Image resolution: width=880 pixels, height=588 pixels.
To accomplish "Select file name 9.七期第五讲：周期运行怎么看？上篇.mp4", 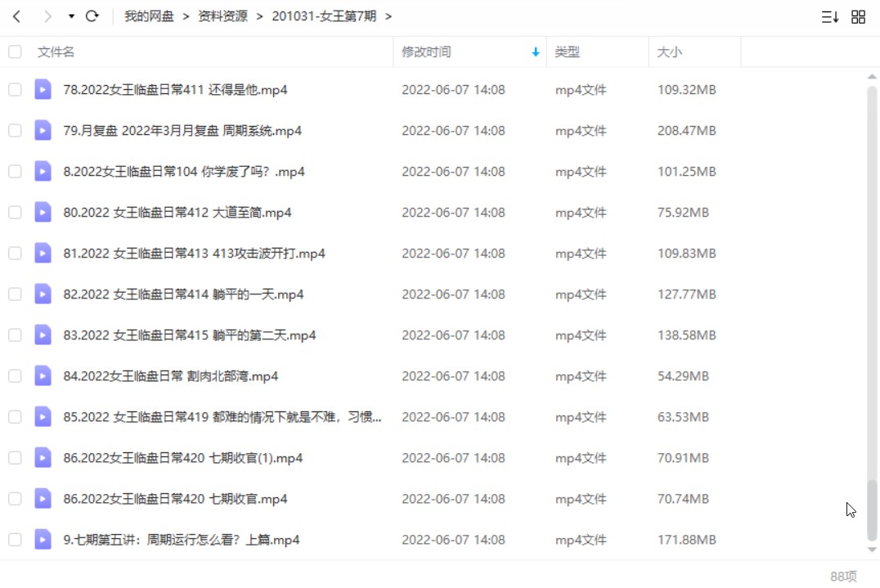I will tap(182, 540).
